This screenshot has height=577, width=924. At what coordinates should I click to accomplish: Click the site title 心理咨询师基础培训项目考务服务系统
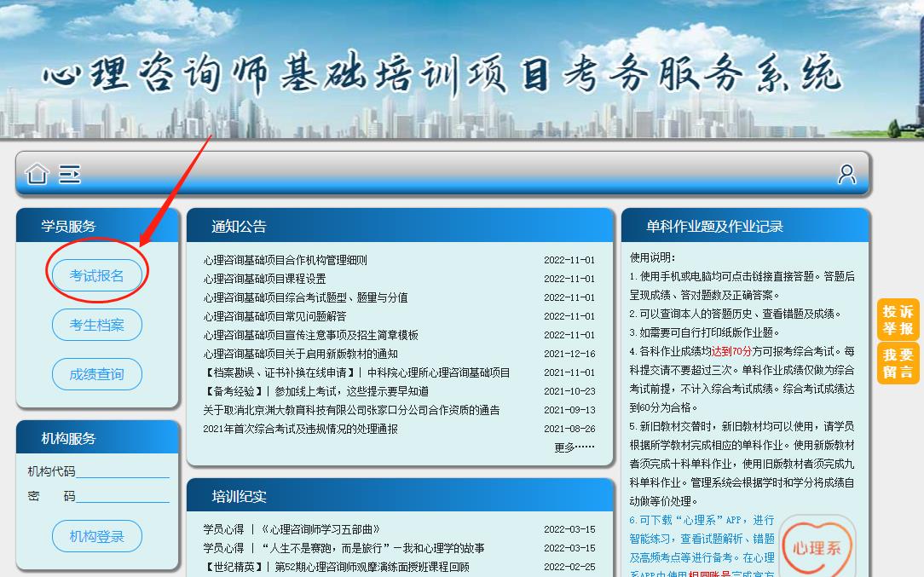click(442, 73)
